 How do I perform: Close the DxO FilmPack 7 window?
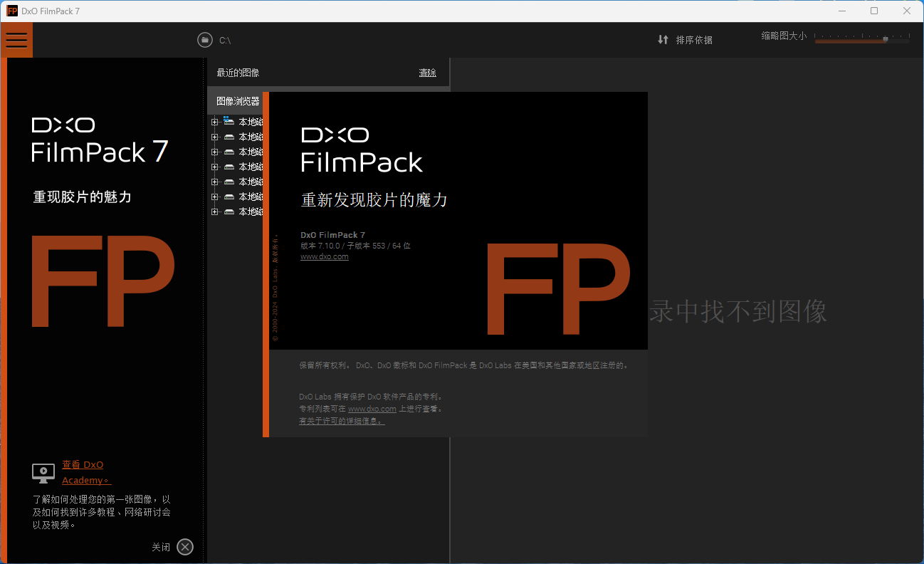(x=907, y=11)
